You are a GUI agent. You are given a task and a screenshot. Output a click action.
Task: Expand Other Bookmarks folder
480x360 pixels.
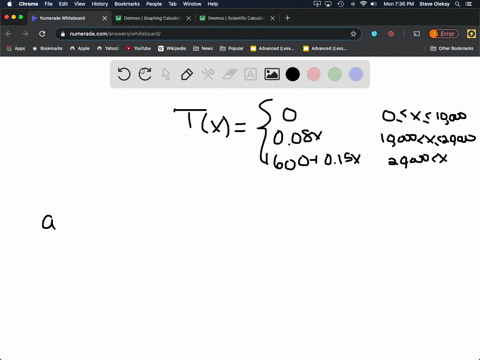452,48
